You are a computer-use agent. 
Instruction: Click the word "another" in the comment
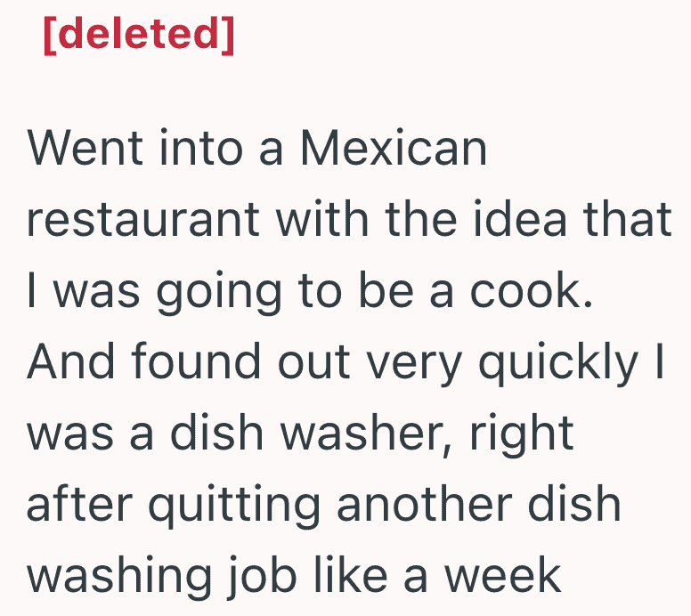click(425, 504)
